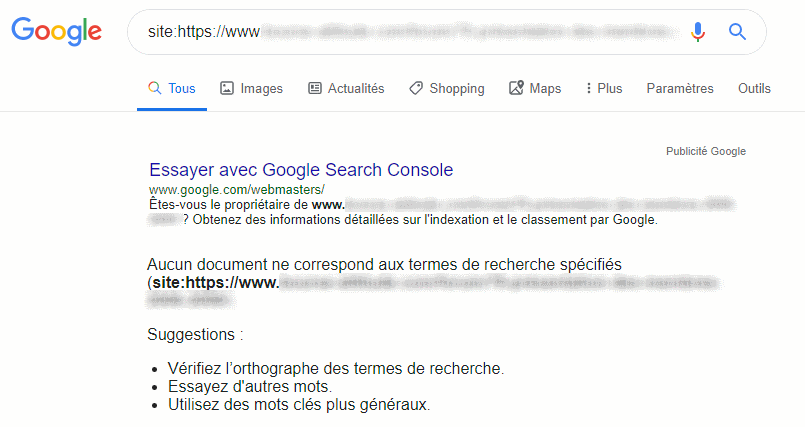
Task: Click the Images tab picture icon
Action: point(227,88)
